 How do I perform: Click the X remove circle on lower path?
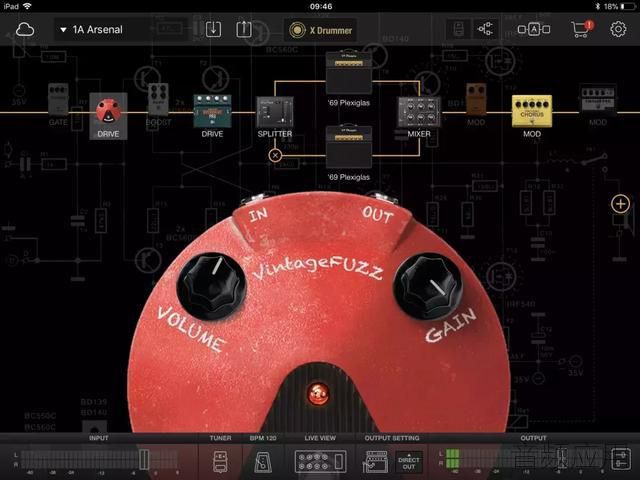275,156
